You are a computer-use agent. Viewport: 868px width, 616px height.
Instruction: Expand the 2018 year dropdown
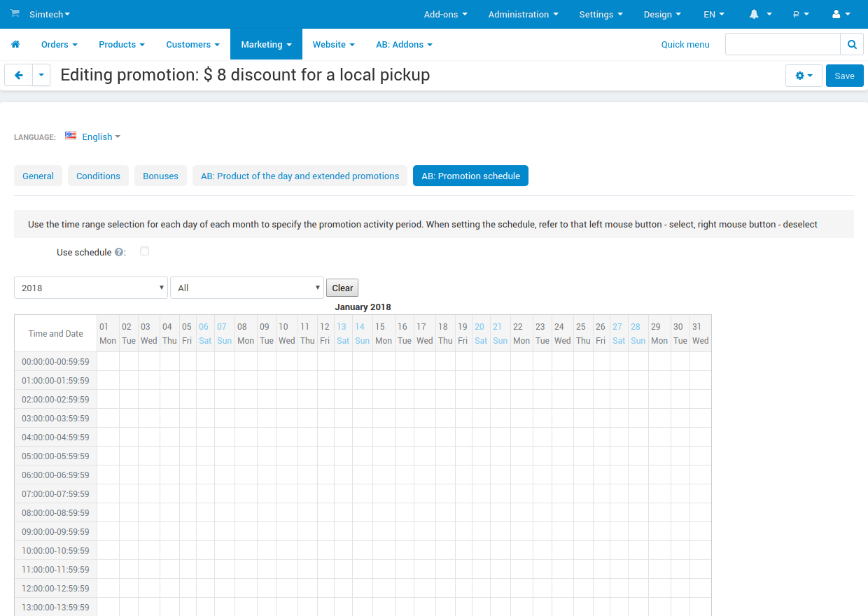[91, 288]
